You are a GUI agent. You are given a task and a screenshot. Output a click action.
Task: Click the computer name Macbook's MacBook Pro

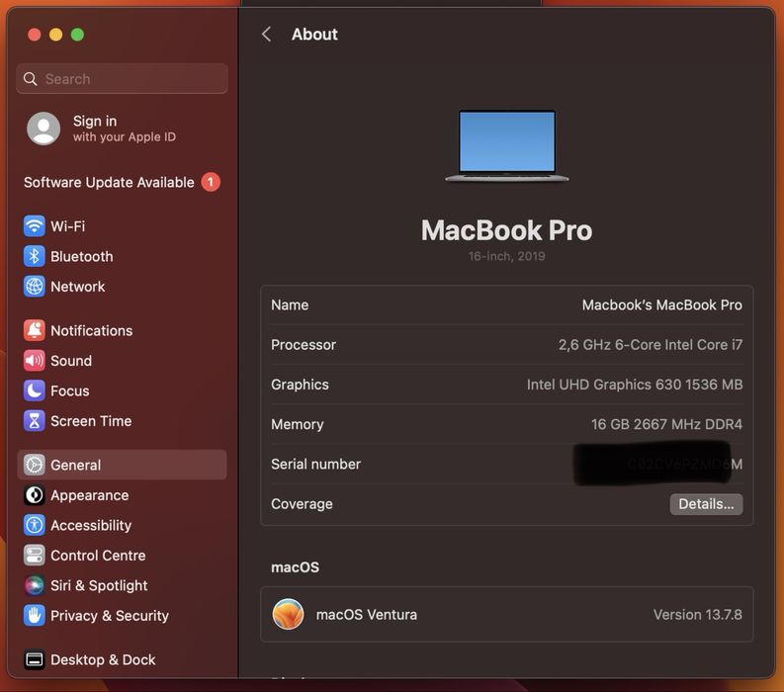pos(662,304)
